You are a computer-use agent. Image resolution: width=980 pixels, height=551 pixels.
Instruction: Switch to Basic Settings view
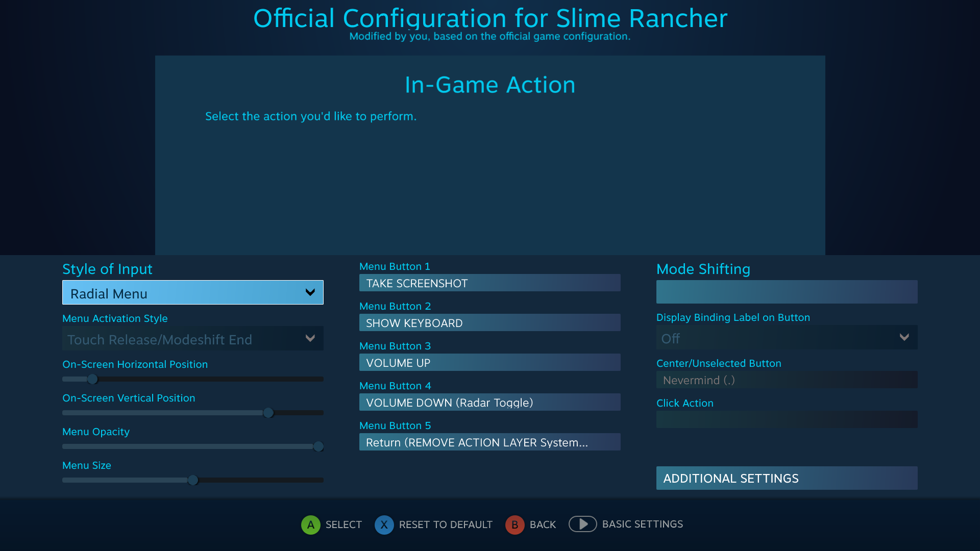pyautogui.click(x=581, y=524)
